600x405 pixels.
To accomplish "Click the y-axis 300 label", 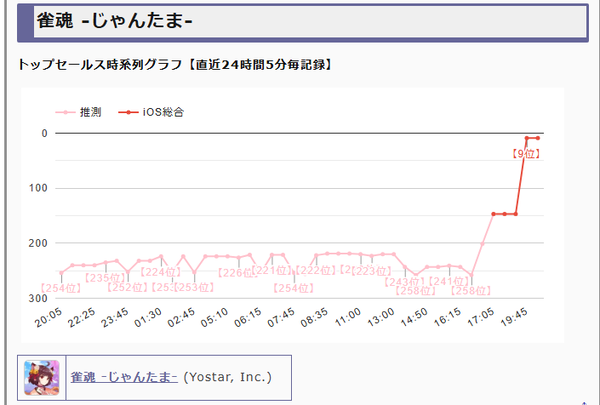I will pyautogui.click(x=38, y=298).
